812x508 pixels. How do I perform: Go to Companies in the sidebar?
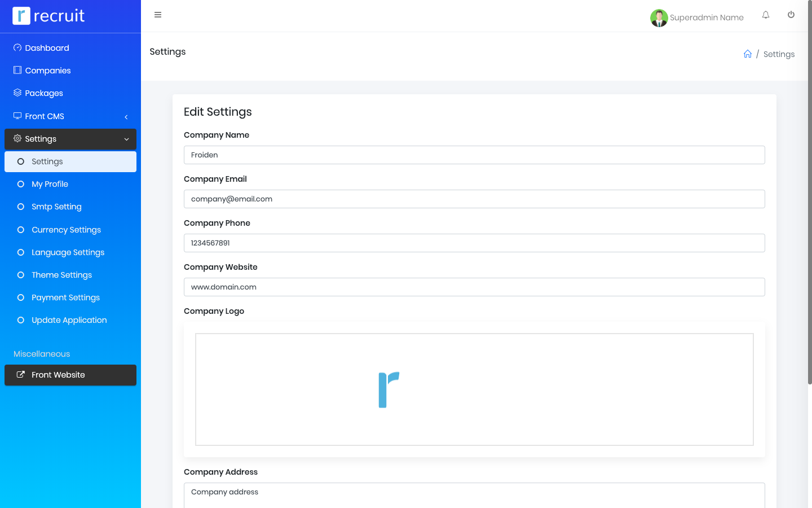pyautogui.click(x=48, y=71)
